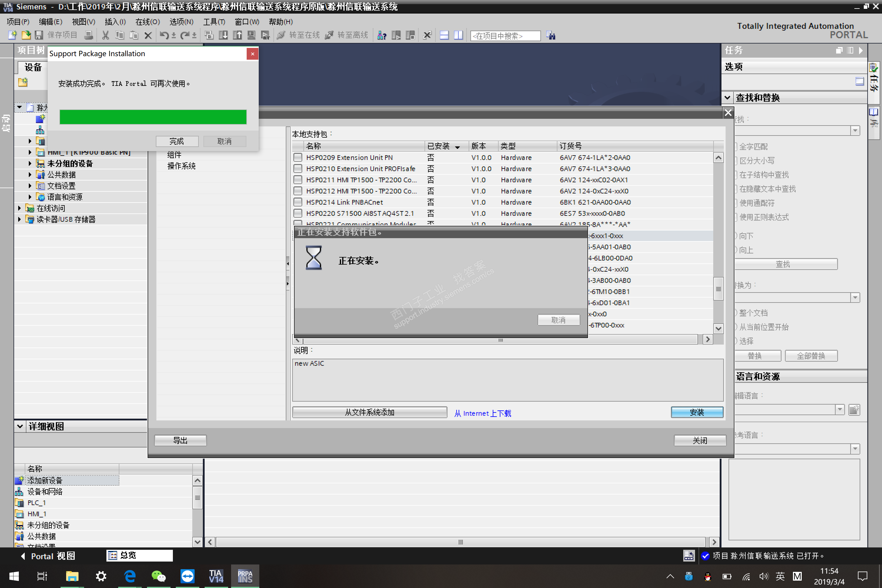The height and width of the screenshot is (588, 882).
Task: Click the New project toolbar icon
Action: tap(12, 35)
